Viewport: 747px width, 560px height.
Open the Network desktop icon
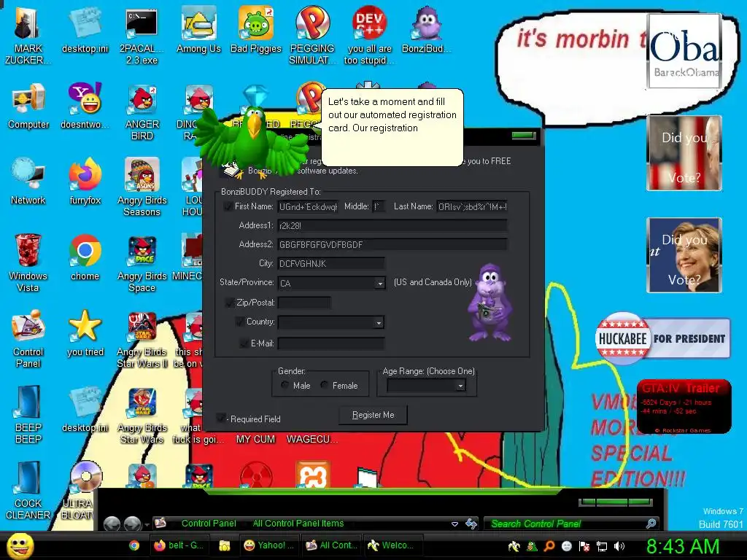28,182
